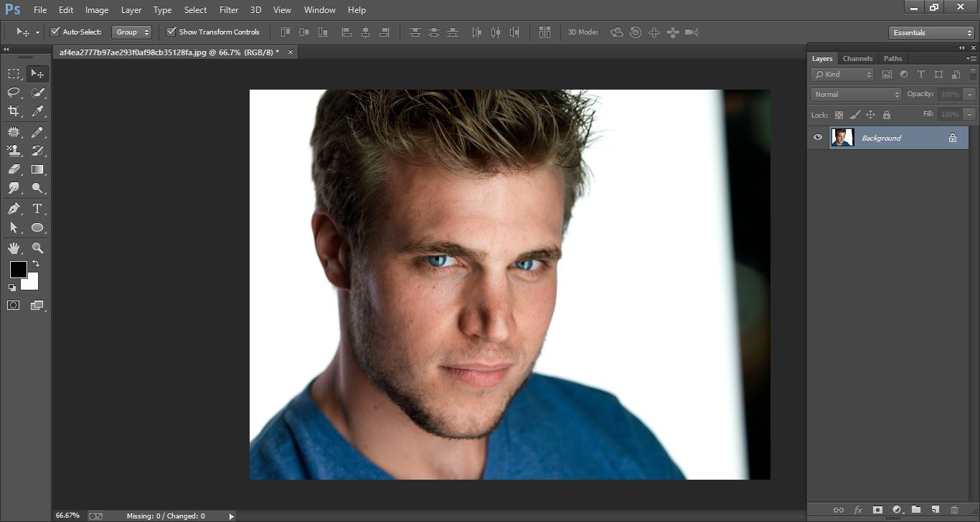Open the Filter menu
980x522 pixels.
pos(228,9)
